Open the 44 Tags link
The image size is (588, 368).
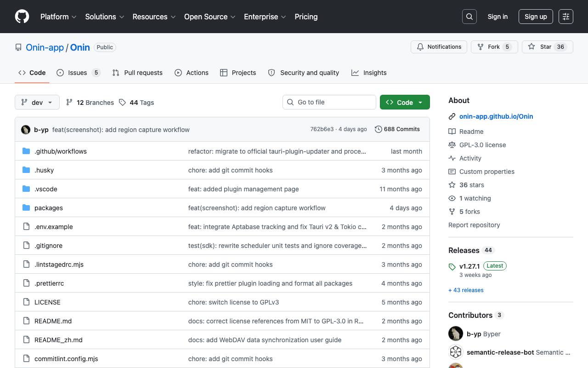point(136,103)
